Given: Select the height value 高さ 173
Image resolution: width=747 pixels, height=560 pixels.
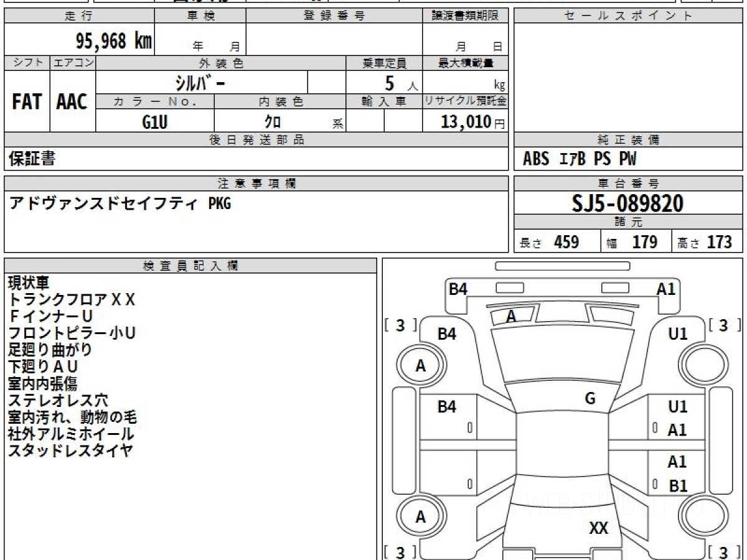Looking at the screenshot, I should pos(705,242).
